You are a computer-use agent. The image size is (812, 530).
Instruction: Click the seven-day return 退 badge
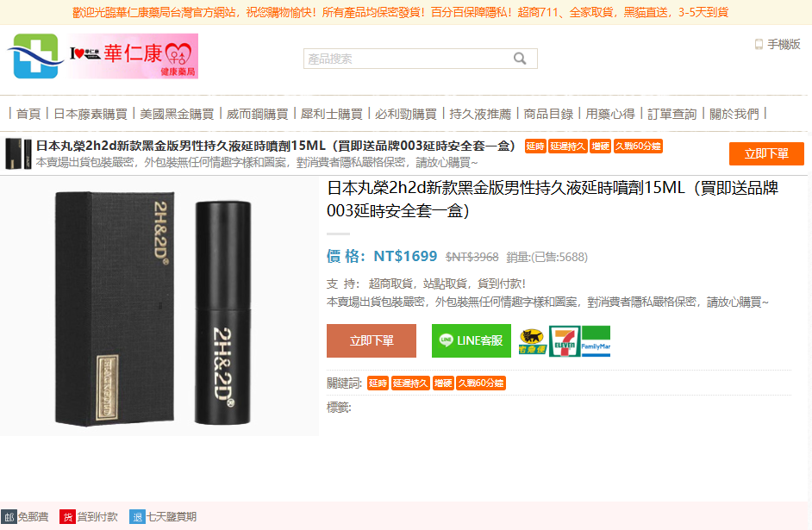click(137, 516)
